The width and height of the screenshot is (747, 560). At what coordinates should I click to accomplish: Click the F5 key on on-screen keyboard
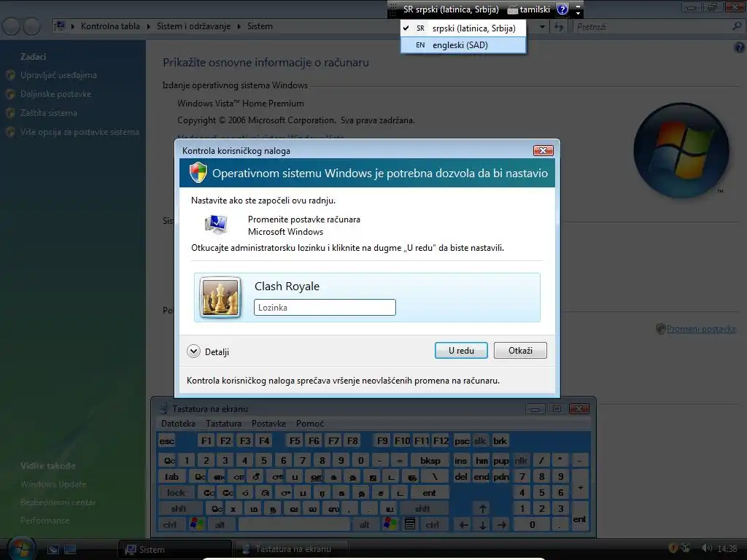pos(295,441)
